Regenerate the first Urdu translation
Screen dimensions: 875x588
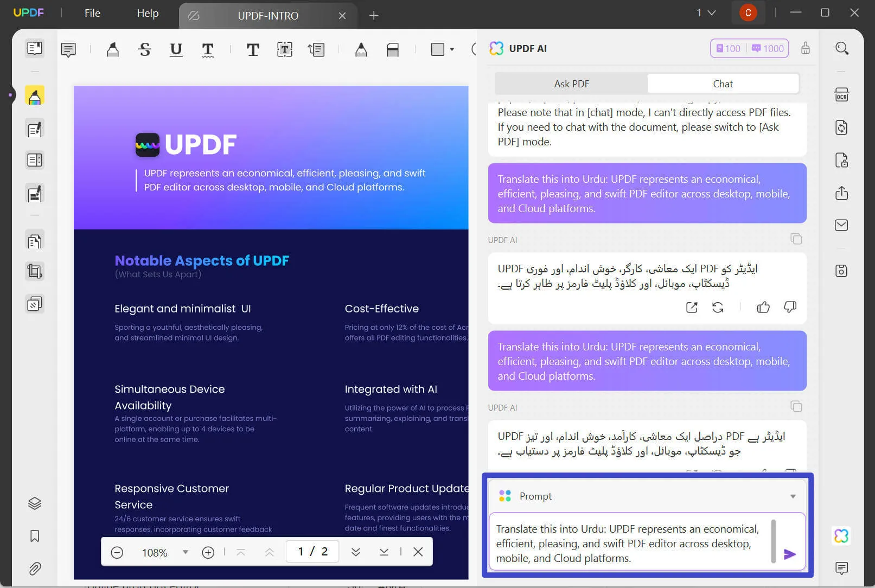click(x=718, y=308)
